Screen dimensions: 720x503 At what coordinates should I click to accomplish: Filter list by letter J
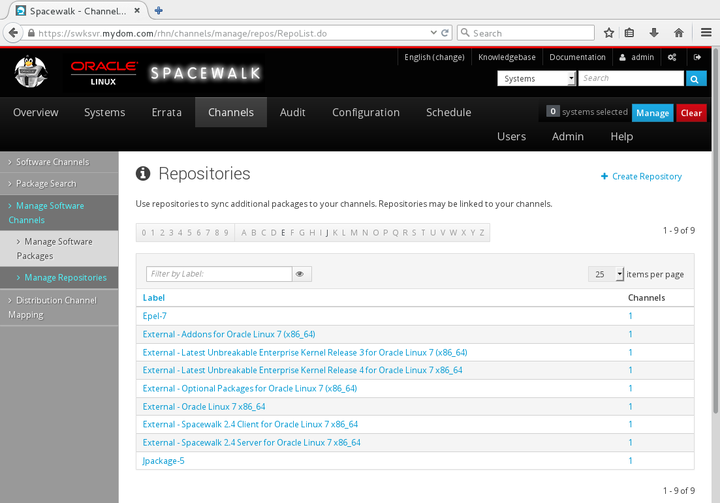click(327, 233)
